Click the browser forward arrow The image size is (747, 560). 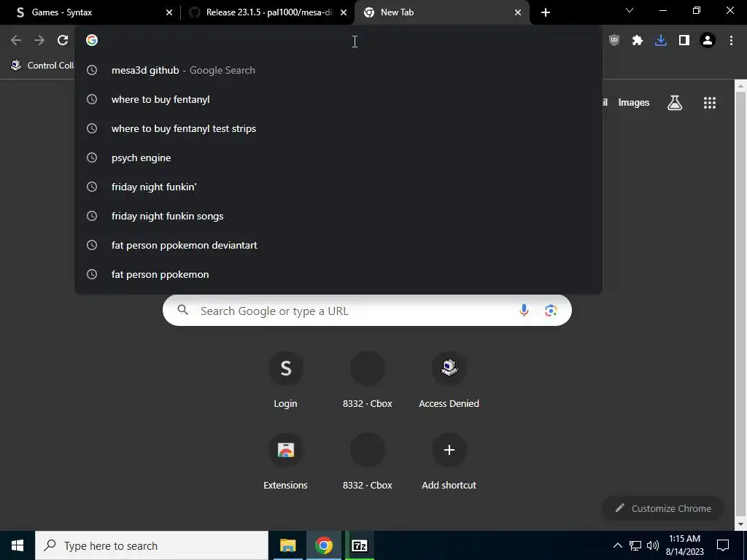tap(39, 41)
